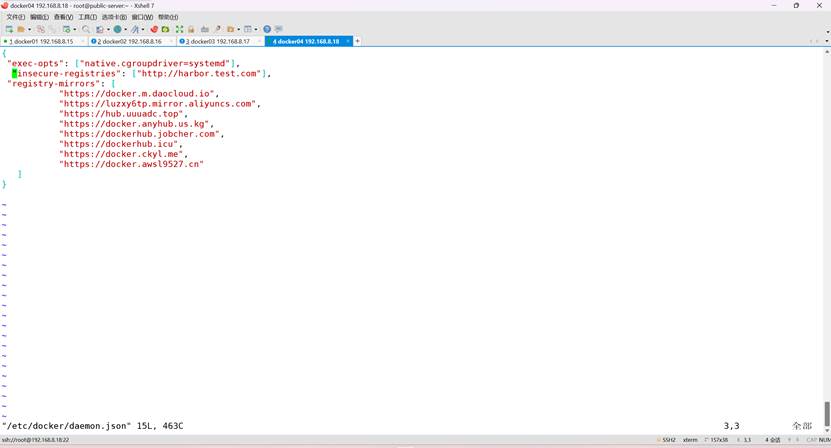This screenshot has width=831, height=448.
Task: Click the 4 会话 sessions status entry
Action: click(773, 440)
